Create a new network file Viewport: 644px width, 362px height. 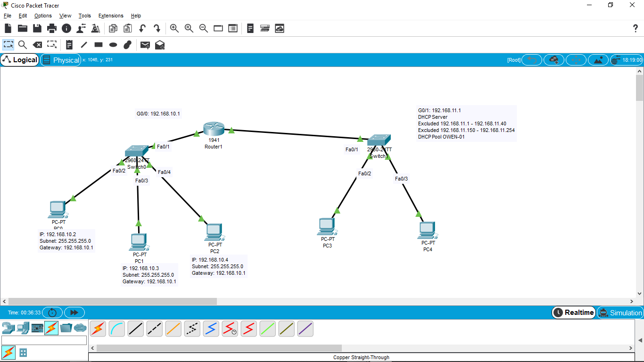(x=8, y=28)
